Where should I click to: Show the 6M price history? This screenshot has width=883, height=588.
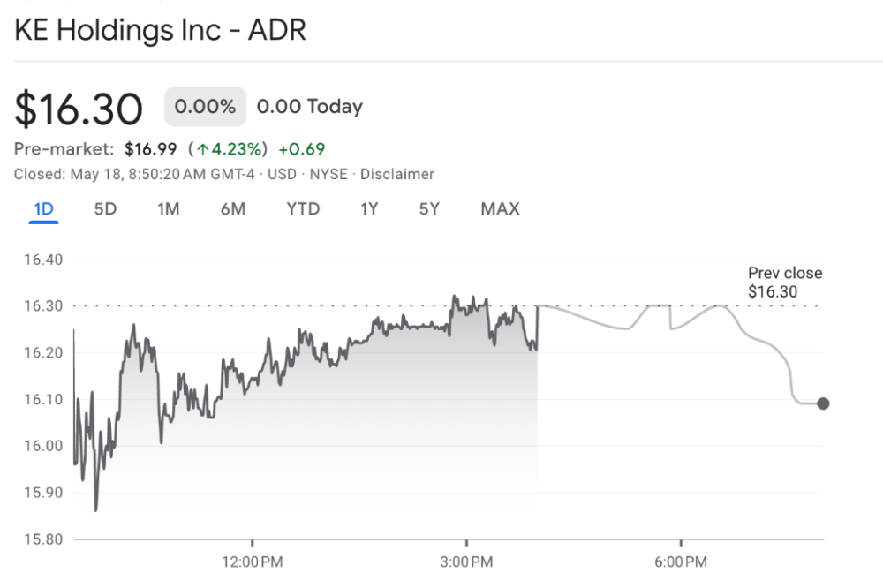point(233,209)
